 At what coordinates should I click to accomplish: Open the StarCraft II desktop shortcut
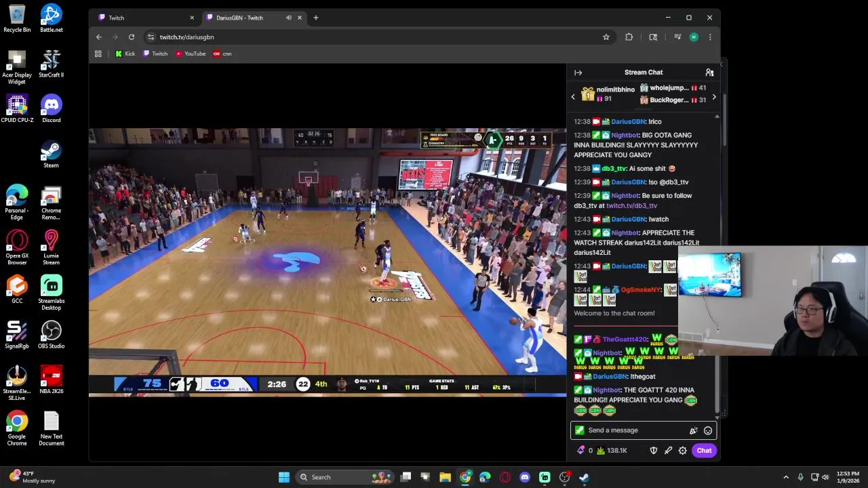(x=51, y=63)
